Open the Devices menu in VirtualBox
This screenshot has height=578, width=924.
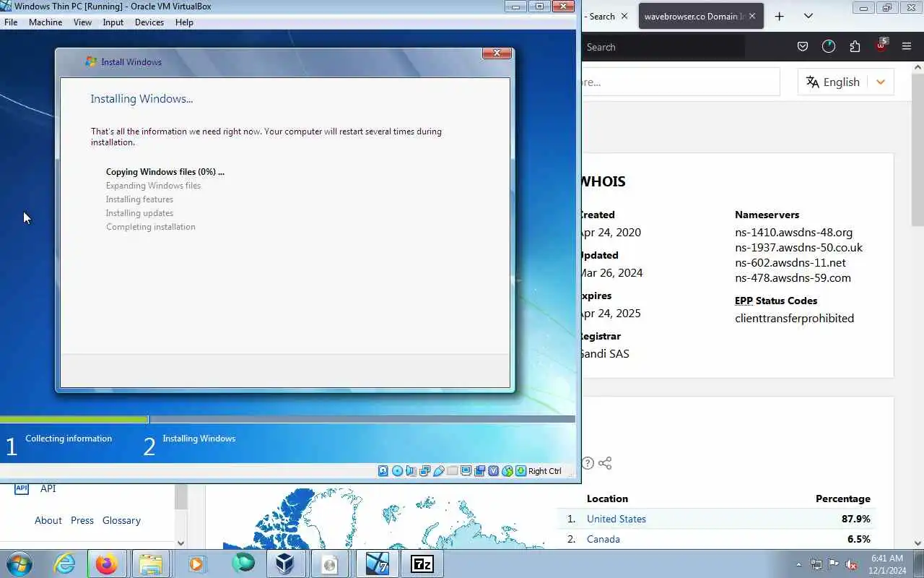point(149,22)
